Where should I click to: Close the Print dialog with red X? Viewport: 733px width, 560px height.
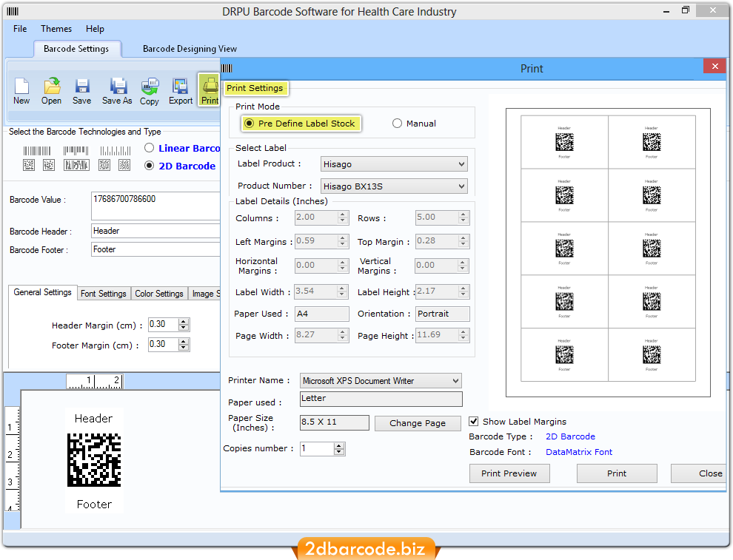(714, 67)
